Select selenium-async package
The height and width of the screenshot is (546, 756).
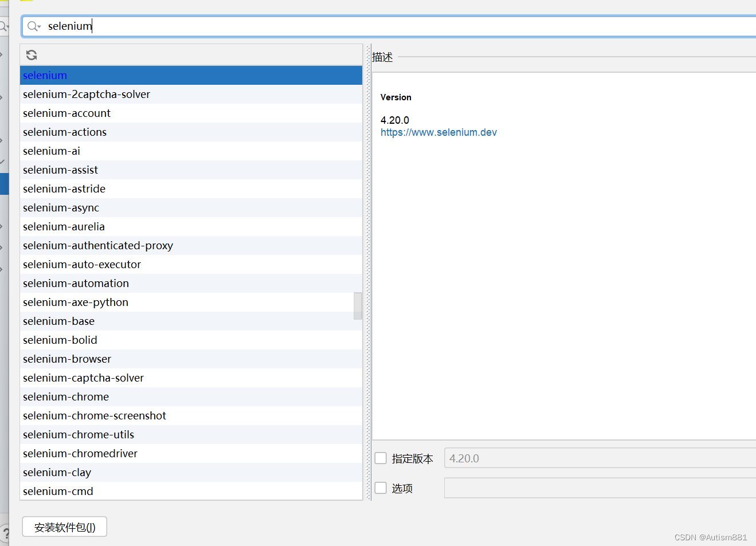click(x=191, y=207)
